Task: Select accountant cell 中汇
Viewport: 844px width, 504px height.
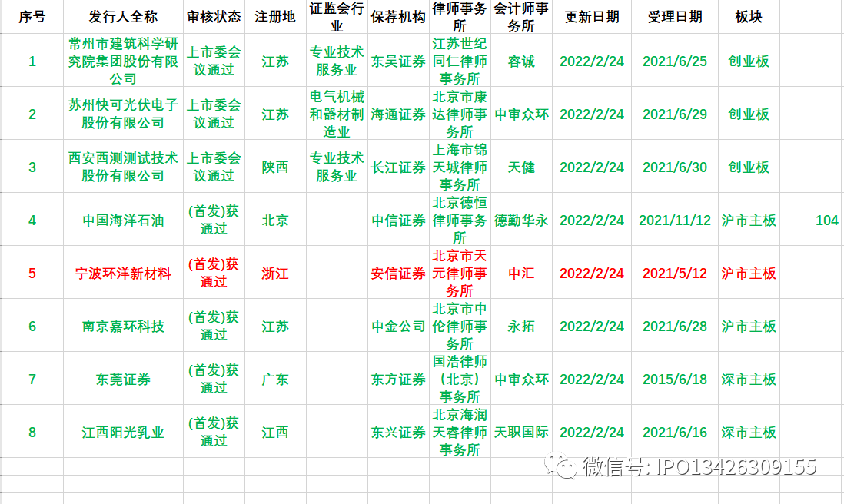Action: pyautogui.click(x=521, y=273)
